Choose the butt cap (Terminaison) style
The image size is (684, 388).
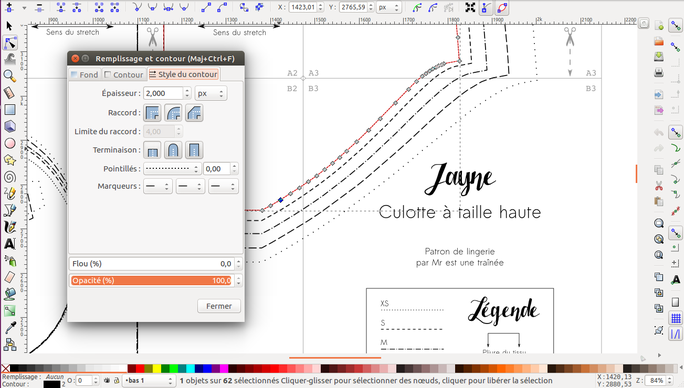(x=152, y=150)
